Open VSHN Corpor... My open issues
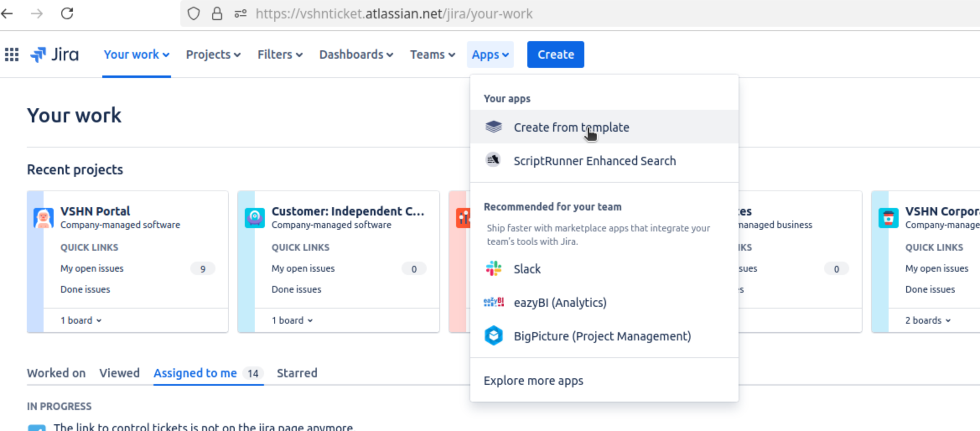980x431 pixels. click(937, 268)
